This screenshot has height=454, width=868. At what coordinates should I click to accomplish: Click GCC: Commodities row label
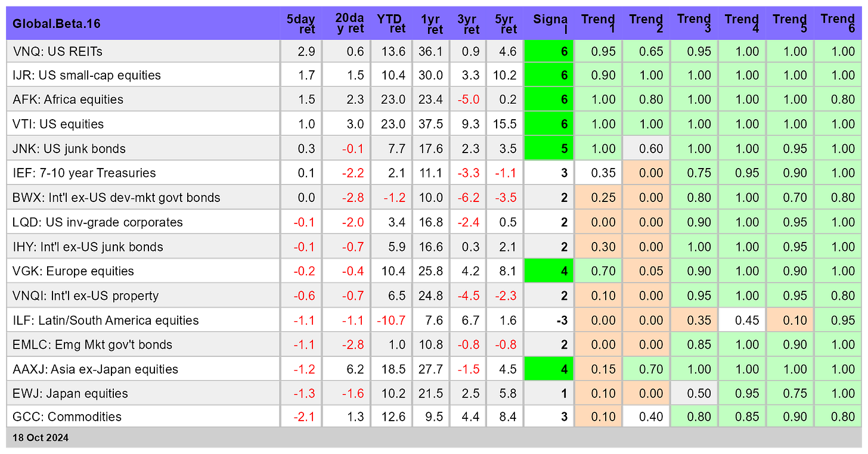point(67,416)
